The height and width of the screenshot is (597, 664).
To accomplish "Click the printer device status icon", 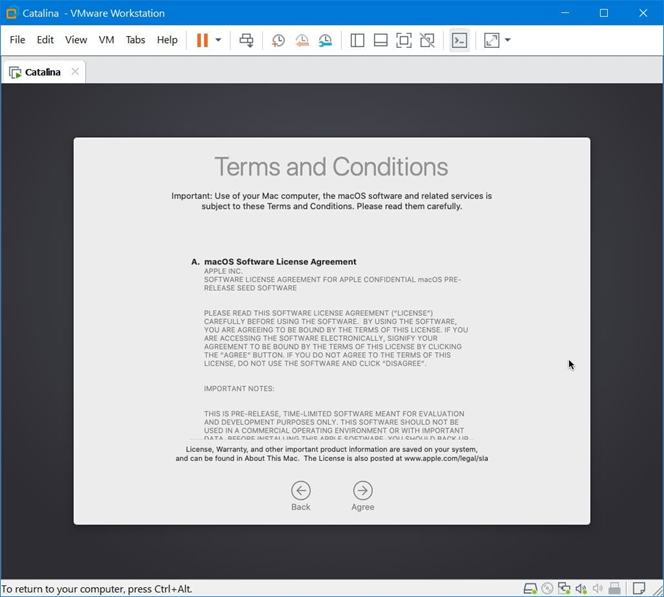I will pos(614,589).
